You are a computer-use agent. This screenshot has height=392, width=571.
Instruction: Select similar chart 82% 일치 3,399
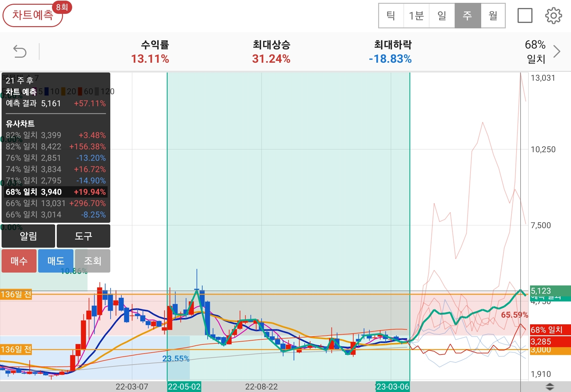[56, 135]
